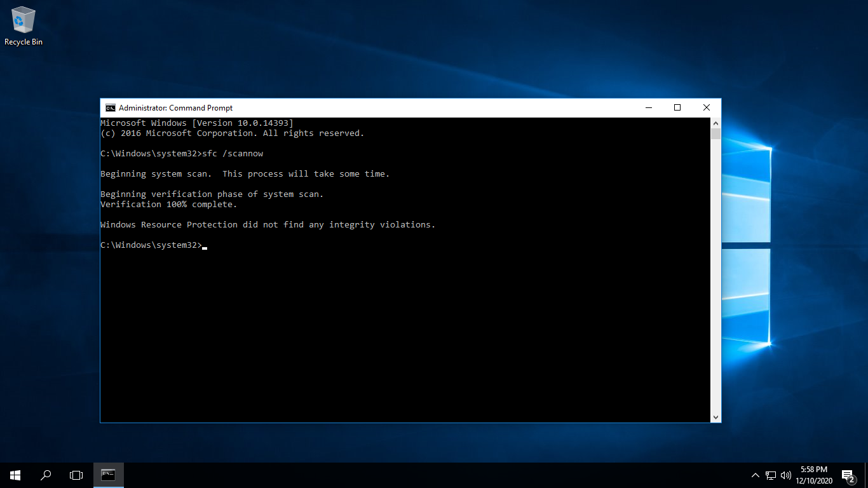
Task: Open Action Center notifications icon
Action: (848, 475)
